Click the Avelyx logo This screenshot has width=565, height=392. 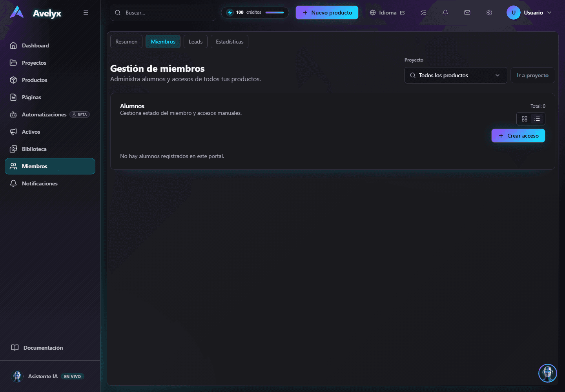point(36,13)
